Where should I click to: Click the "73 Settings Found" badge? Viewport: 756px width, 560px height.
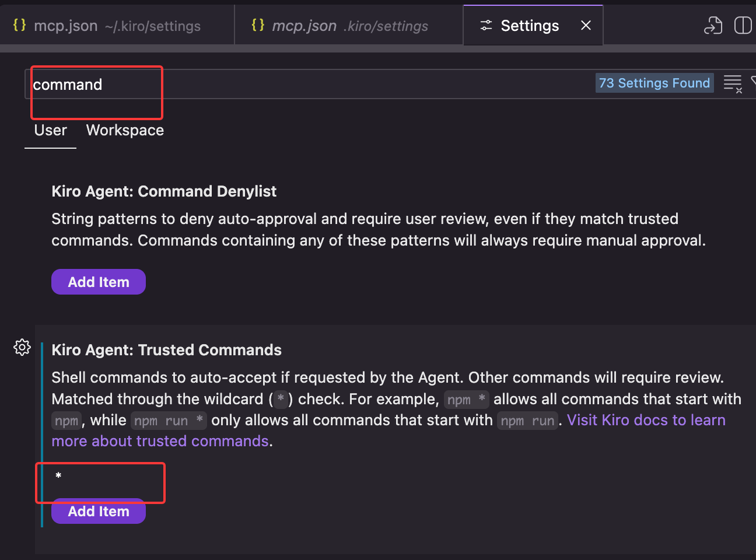point(654,83)
